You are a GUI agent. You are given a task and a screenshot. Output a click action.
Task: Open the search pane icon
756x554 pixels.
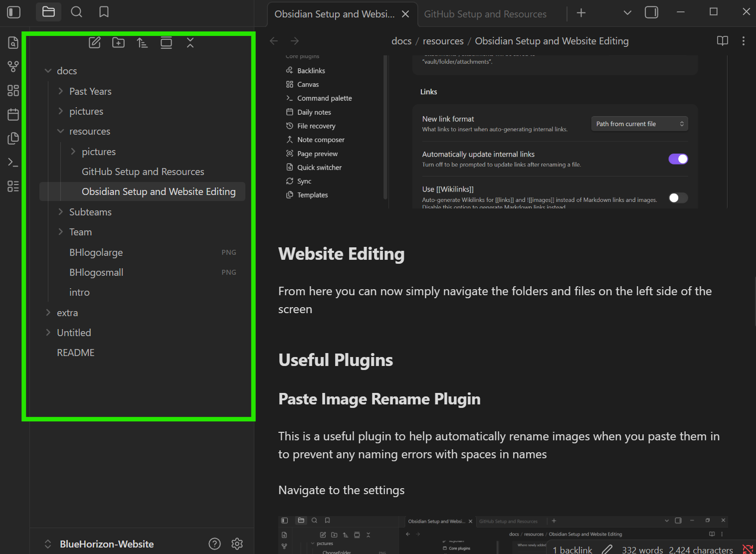[76, 12]
